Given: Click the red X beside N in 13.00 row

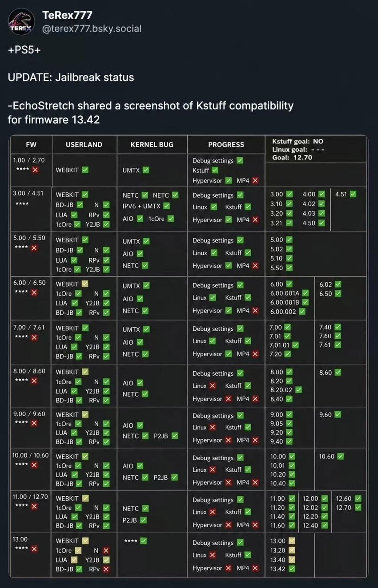Looking at the screenshot, I should tap(106, 551).
